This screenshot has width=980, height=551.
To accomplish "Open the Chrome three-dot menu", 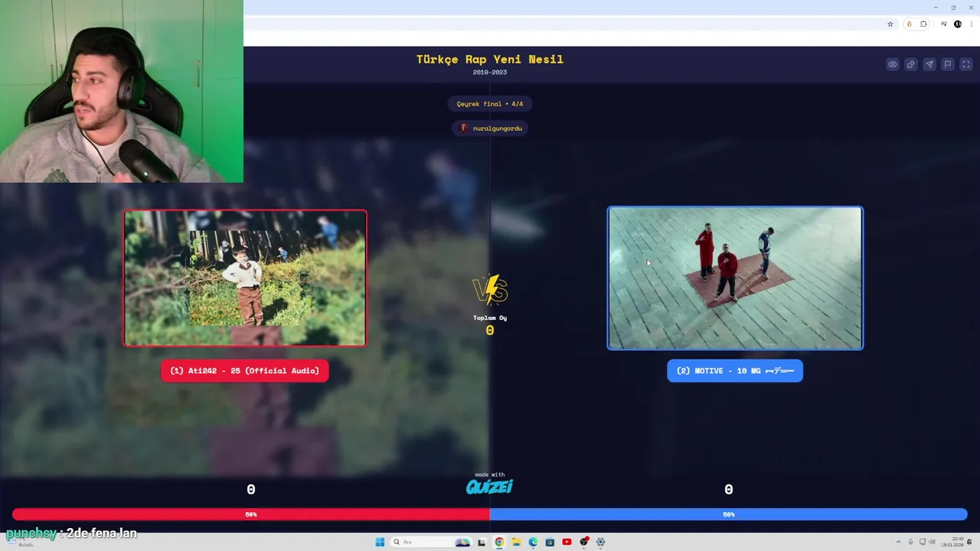I will (971, 24).
